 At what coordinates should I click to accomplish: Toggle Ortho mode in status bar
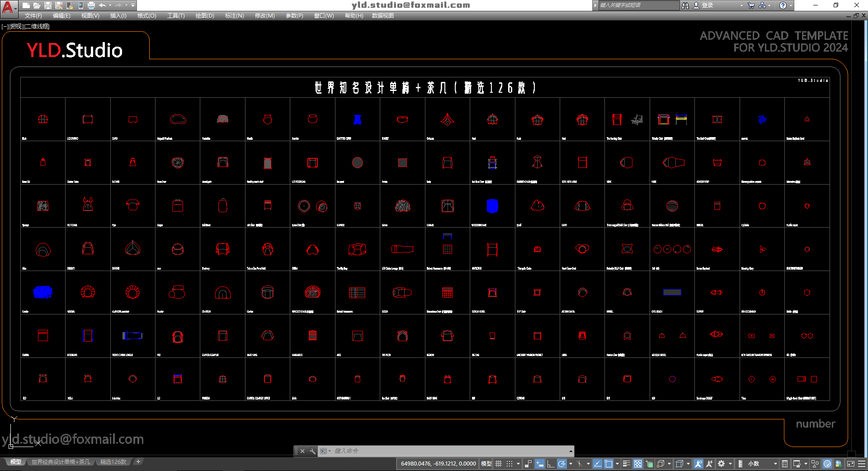pyautogui.click(x=550, y=464)
